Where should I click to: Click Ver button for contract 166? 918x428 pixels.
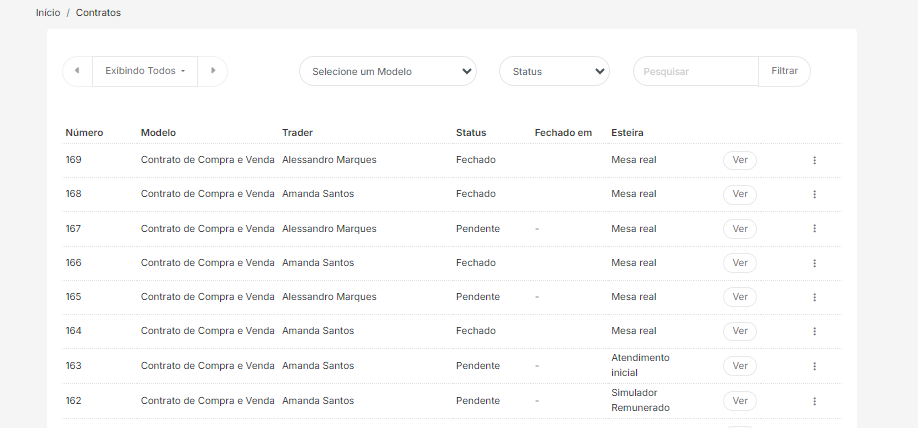click(x=739, y=263)
